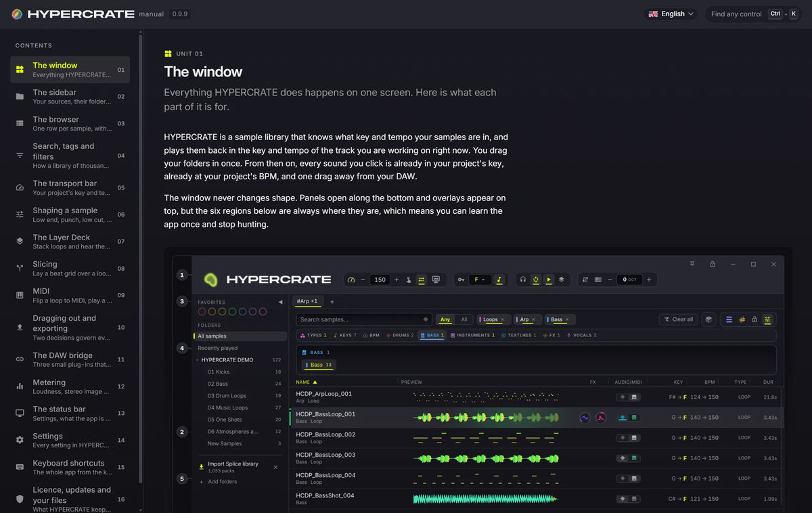Add a new tab with the plus

(x=332, y=302)
